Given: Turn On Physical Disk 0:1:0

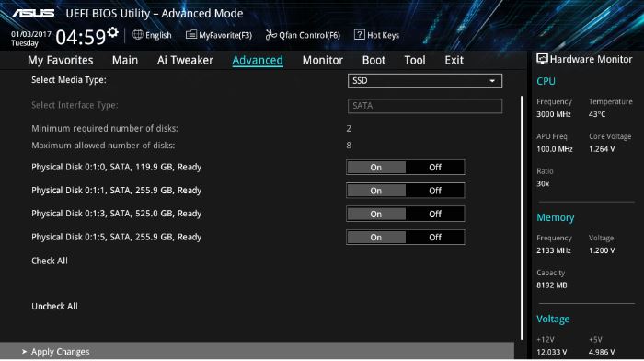Looking at the screenshot, I should 375,168.
